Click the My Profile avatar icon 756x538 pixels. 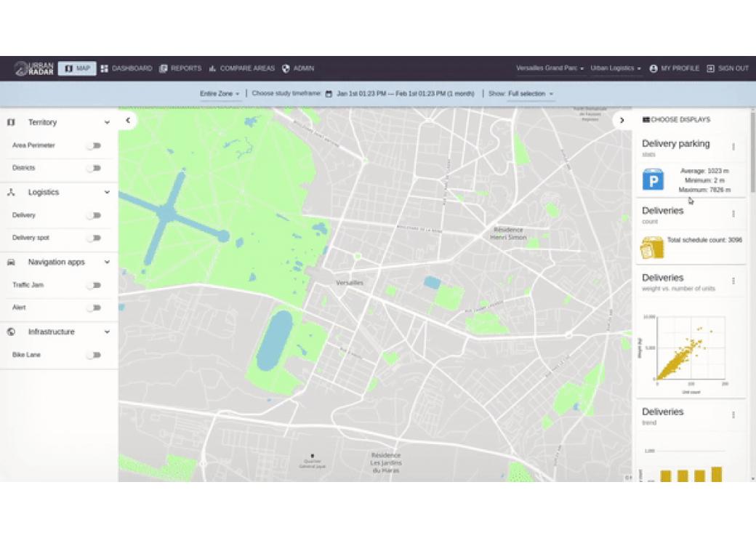[654, 68]
